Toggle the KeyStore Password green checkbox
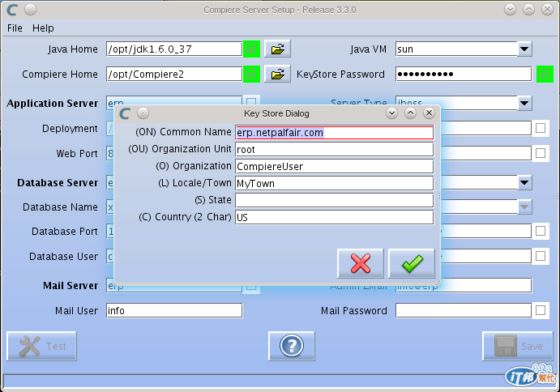Screen dimensions: 560x392 545,74
